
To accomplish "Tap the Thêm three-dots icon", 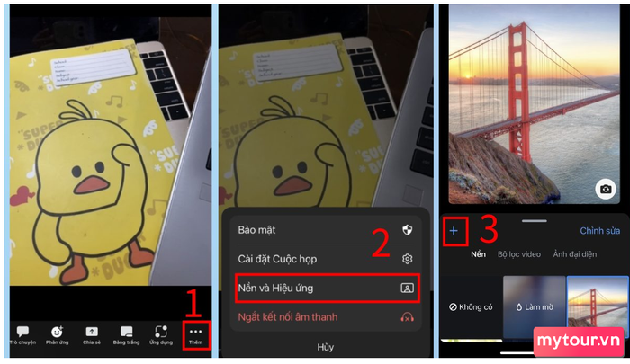I will [195, 332].
